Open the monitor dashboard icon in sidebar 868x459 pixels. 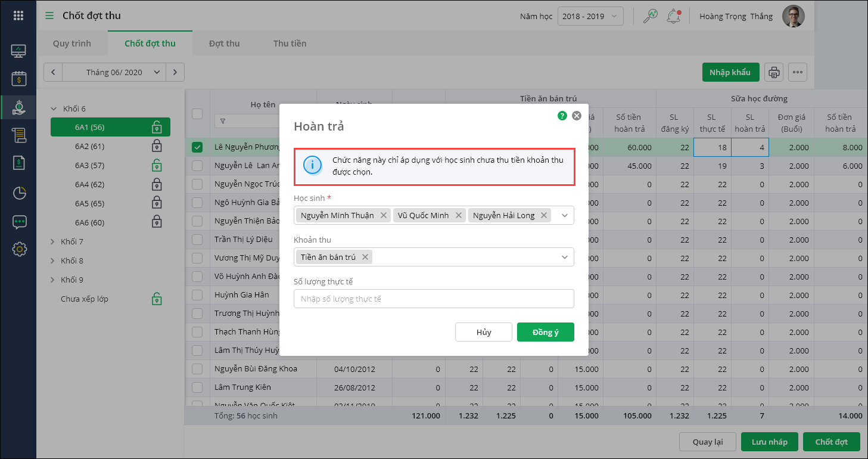click(x=18, y=51)
